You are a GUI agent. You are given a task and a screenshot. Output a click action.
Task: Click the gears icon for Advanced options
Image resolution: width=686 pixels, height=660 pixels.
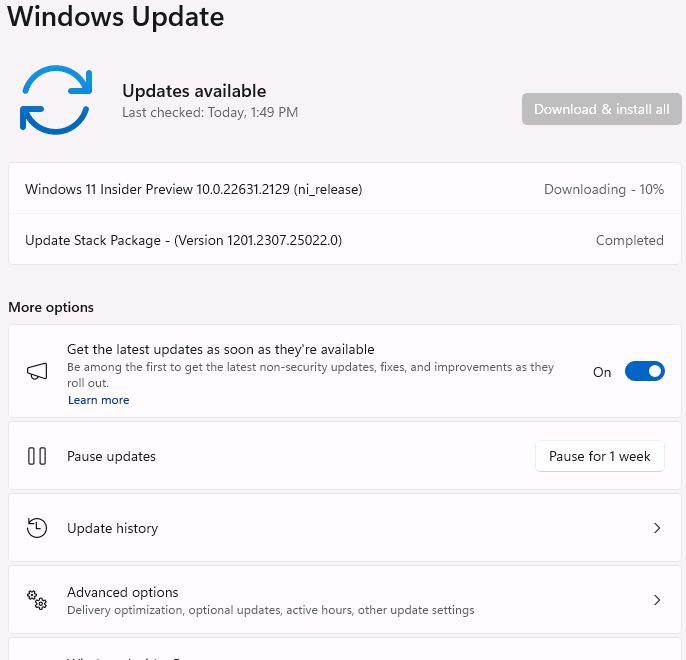tap(37, 600)
